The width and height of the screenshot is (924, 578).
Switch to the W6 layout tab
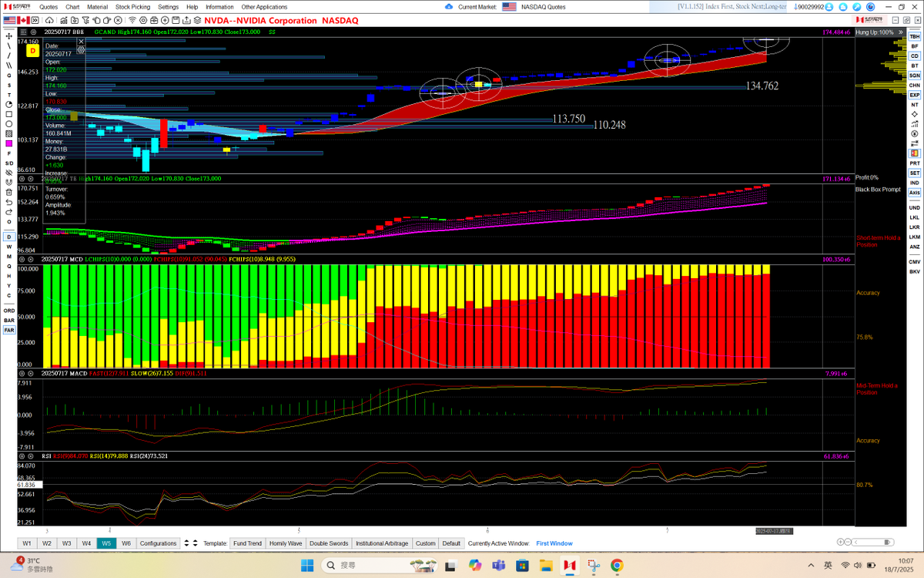pyautogui.click(x=126, y=543)
